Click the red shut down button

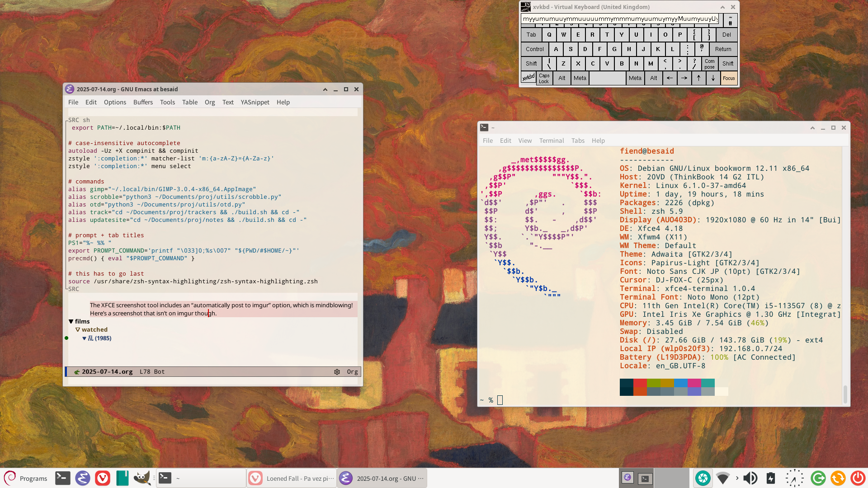858,478
